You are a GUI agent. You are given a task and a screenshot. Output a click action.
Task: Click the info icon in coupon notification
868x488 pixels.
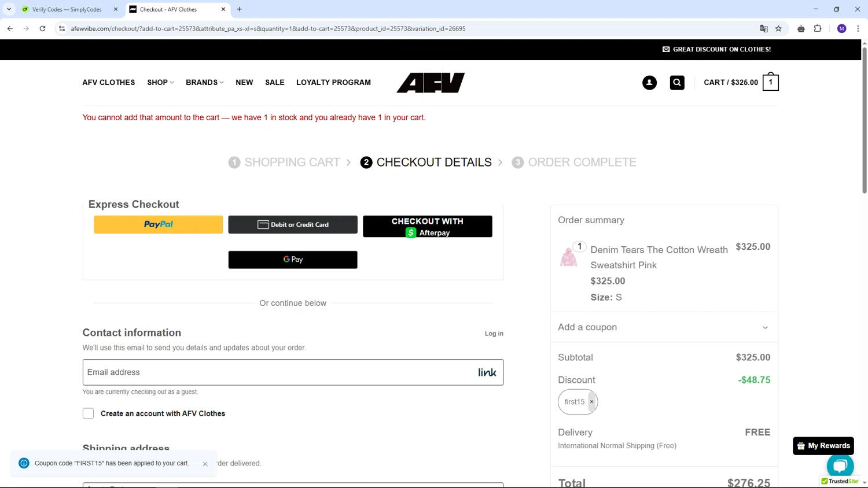[24, 463]
